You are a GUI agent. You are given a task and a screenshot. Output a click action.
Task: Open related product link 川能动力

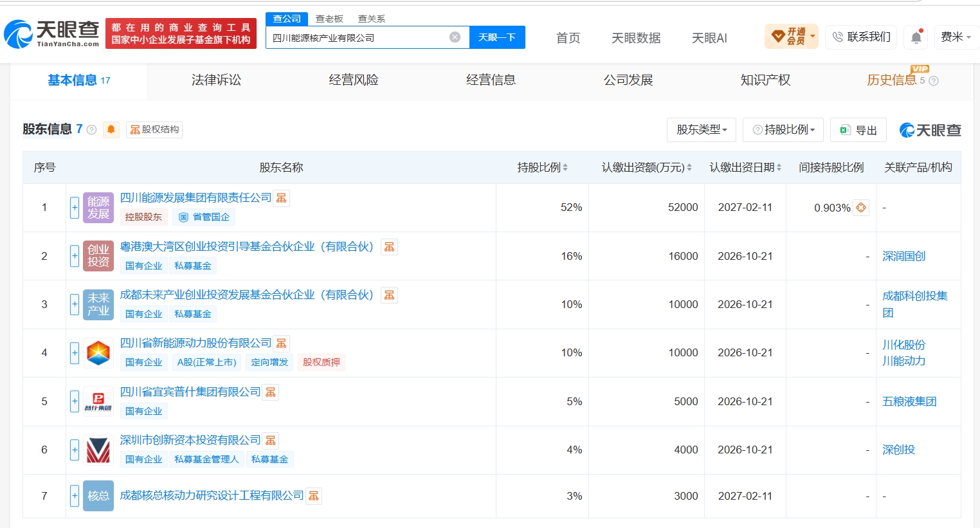coord(903,361)
